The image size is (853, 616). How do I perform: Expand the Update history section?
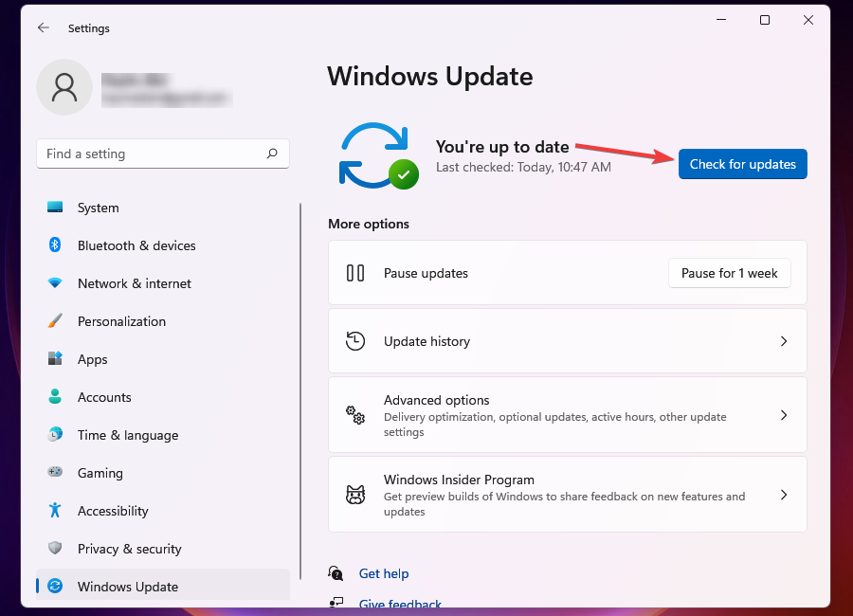[x=784, y=341]
